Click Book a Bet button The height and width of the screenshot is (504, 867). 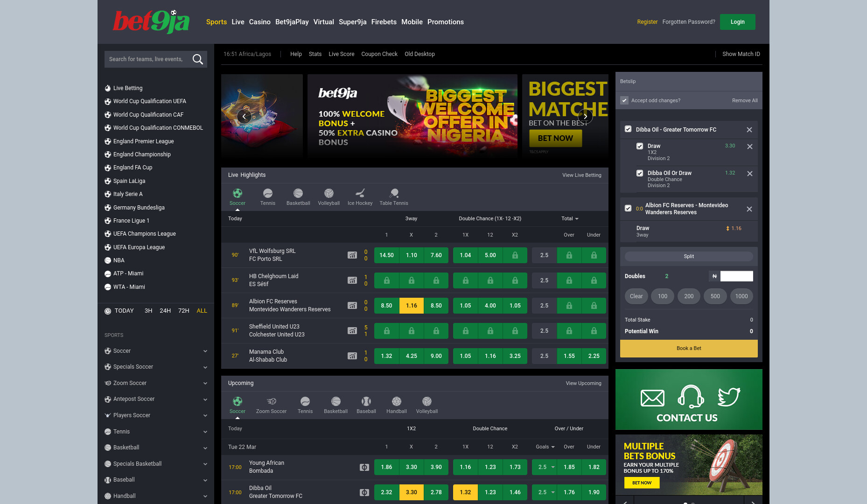tap(689, 349)
